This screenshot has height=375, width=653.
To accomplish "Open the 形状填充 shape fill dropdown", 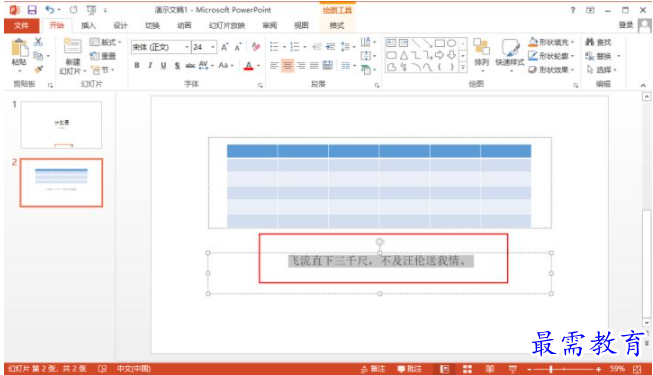I will tap(551, 42).
